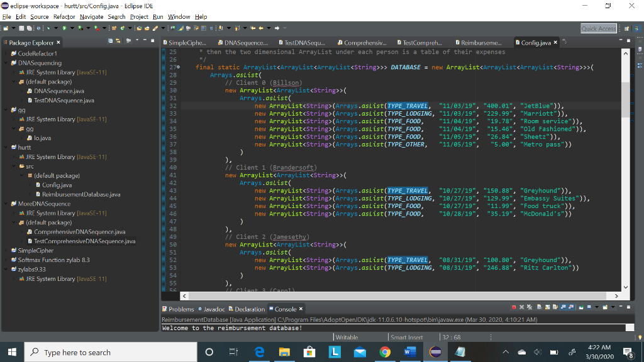The height and width of the screenshot is (362, 644).
Task: Click the Open Perspective icon
Action: pos(626,28)
